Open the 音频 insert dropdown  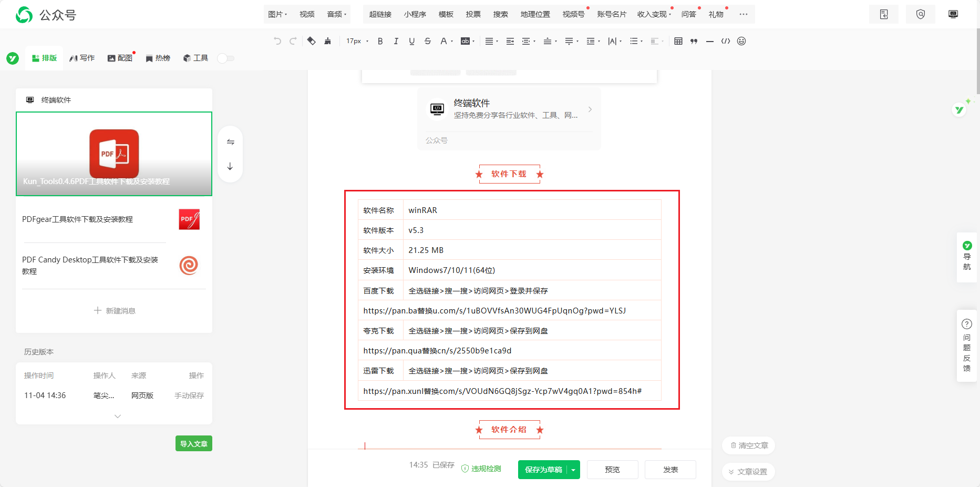pyautogui.click(x=337, y=14)
